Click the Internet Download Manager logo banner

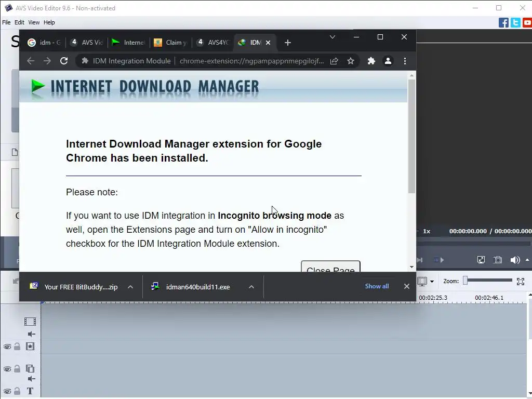(145, 87)
